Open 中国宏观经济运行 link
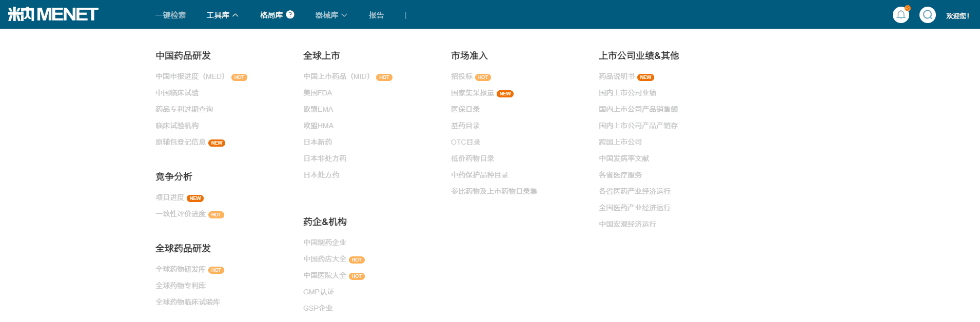This screenshot has width=980, height=322. click(x=628, y=224)
